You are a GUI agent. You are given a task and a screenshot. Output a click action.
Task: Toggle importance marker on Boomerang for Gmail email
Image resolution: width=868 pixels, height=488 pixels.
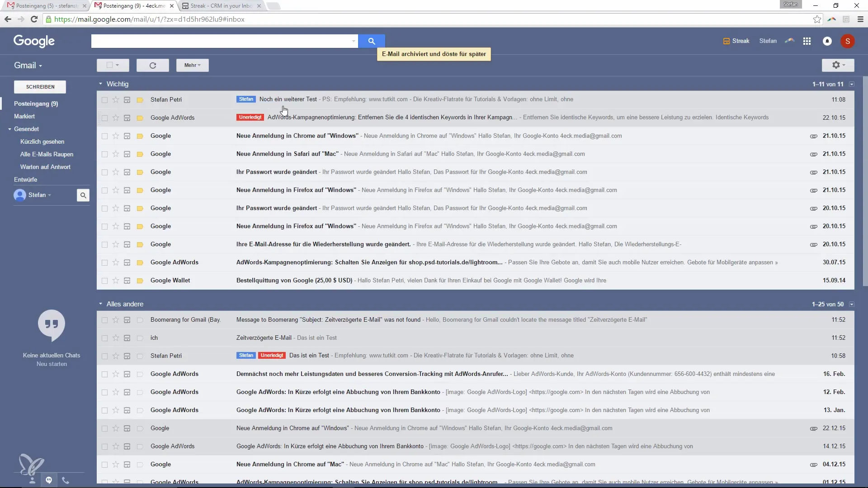[140, 319]
